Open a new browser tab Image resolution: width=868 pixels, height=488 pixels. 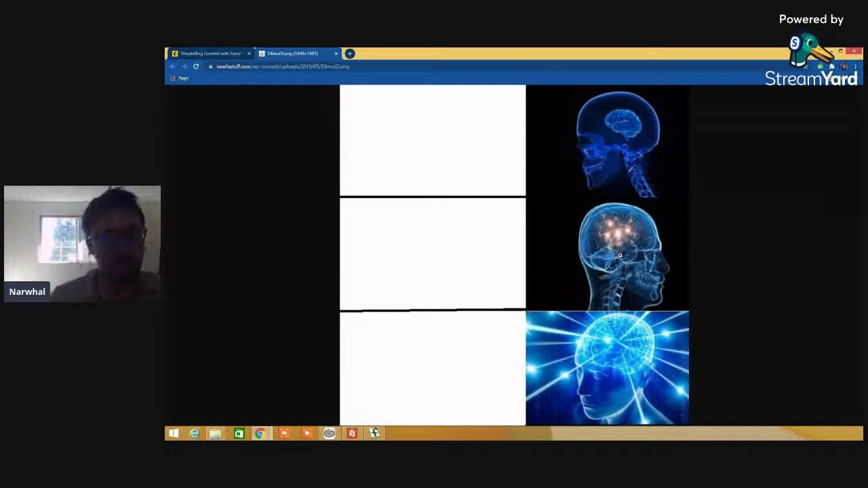(350, 54)
